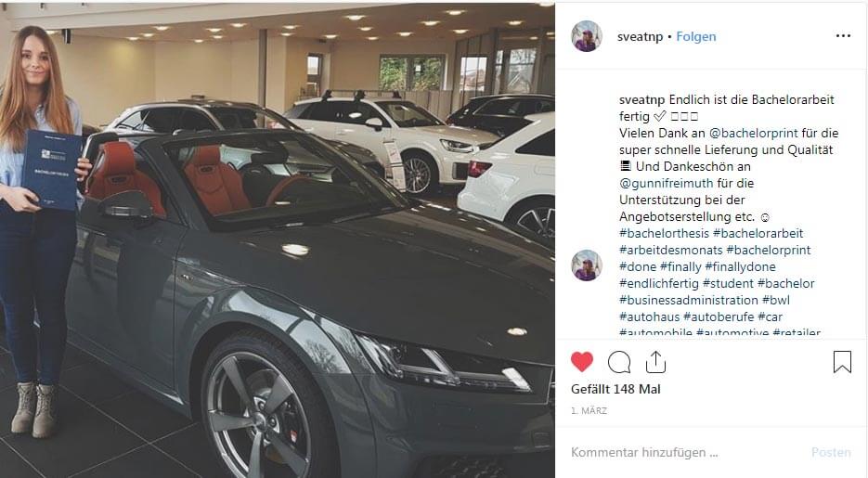
Task: Click the car showroom post photo
Action: pos(278,240)
